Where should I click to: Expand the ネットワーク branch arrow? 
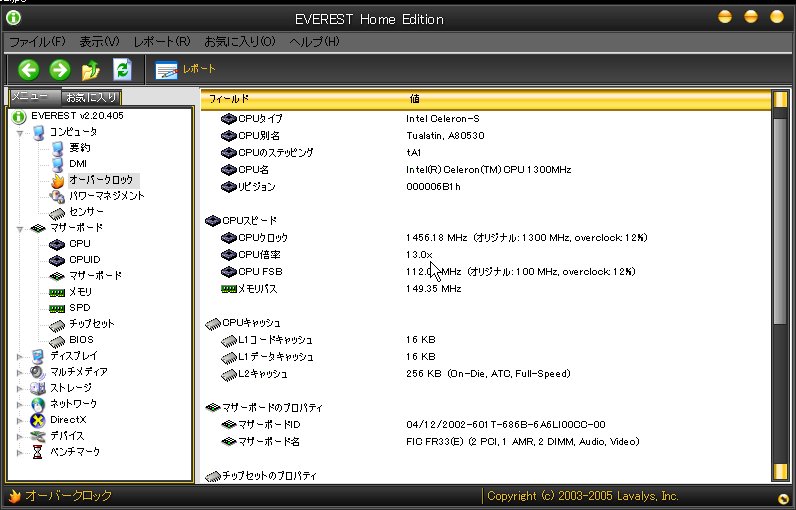20,404
